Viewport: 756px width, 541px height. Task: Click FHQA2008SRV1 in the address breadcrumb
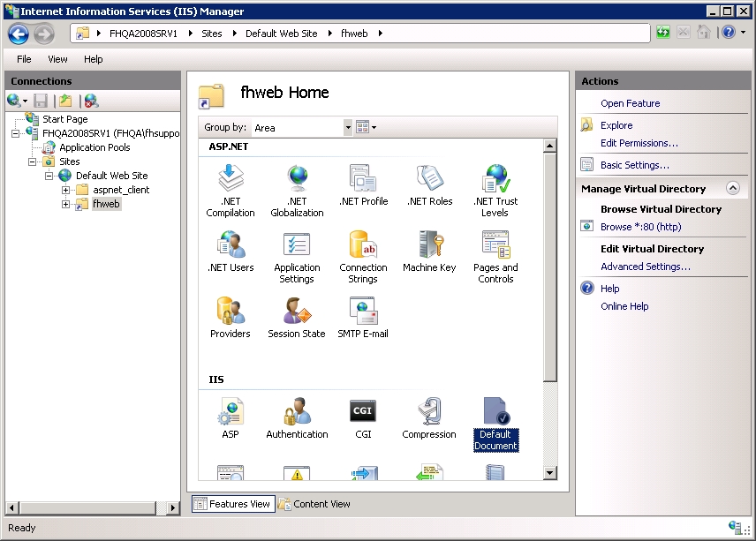[143, 34]
